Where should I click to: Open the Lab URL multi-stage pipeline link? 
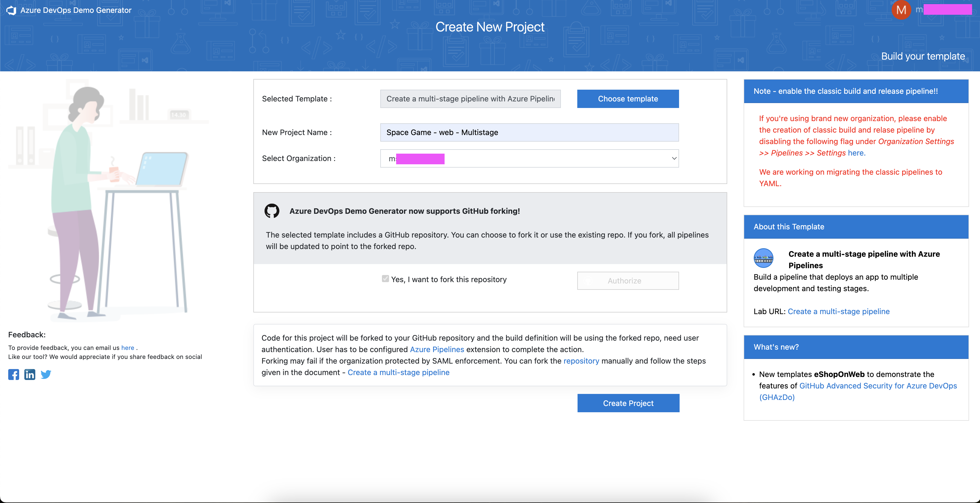(839, 311)
